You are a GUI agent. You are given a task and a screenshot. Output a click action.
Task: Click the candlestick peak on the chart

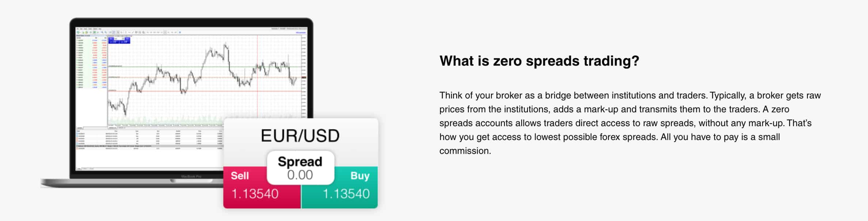click(226, 46)
